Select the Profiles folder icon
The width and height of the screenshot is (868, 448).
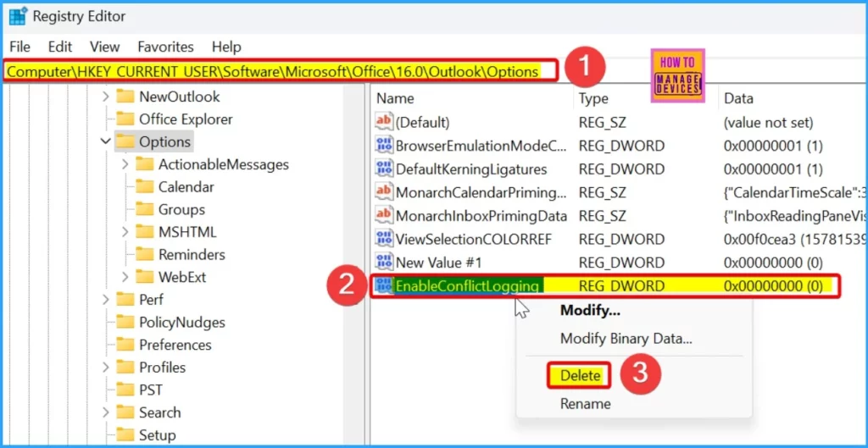click(x=125, y=368)
